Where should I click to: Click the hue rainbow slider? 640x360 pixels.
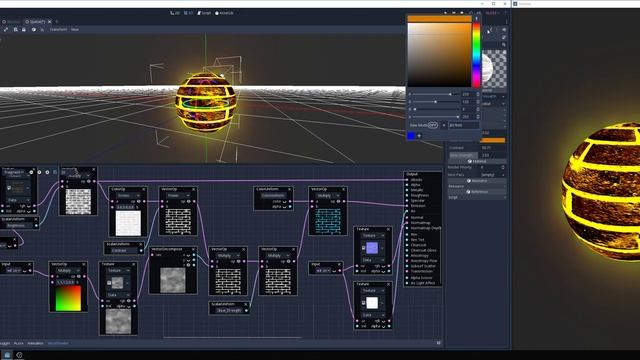[476, 55]
